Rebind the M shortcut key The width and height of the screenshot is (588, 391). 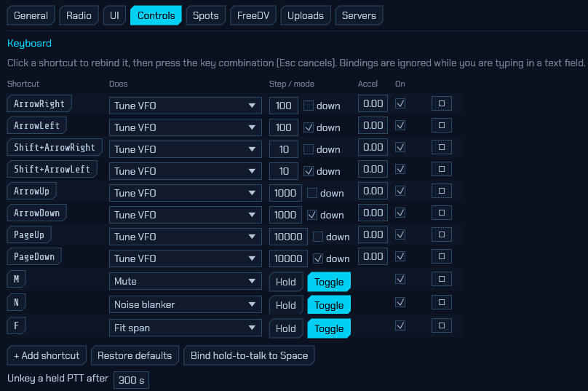pos(16,279)
